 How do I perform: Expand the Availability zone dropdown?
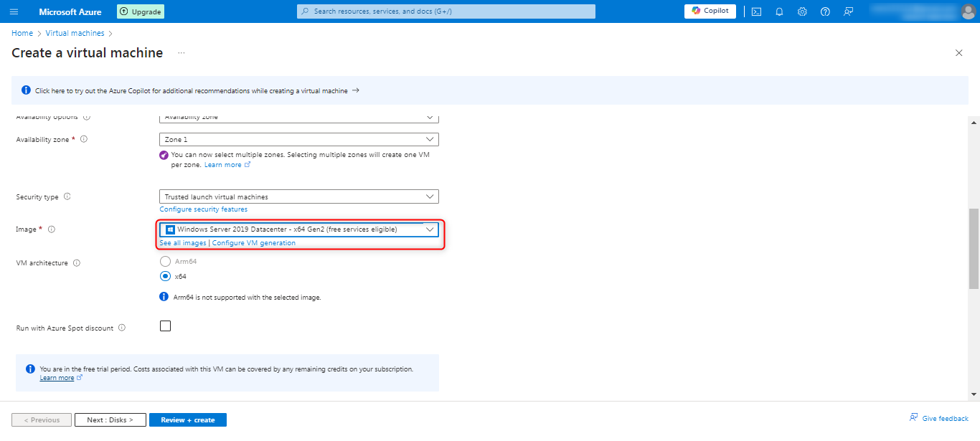[298, 139]
